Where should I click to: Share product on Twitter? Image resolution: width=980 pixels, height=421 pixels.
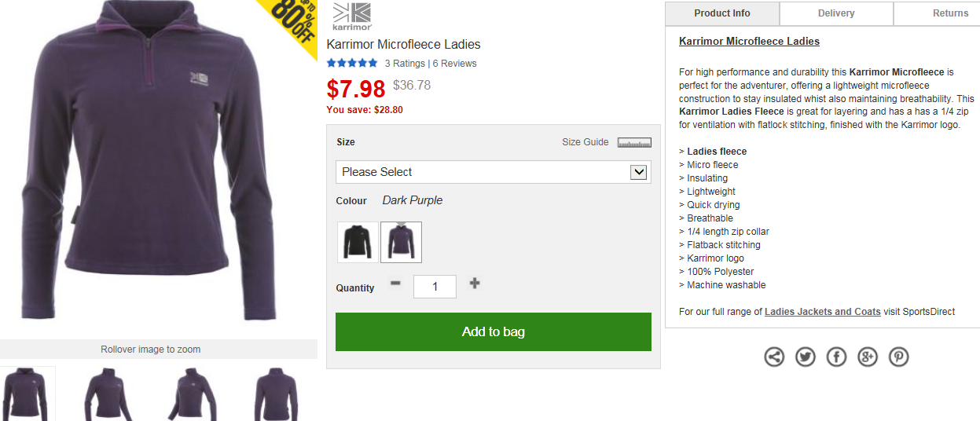[806, 357]
